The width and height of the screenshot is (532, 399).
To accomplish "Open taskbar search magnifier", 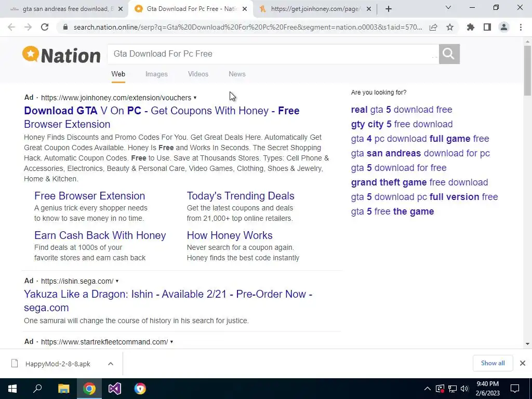I will click(37, 389).
